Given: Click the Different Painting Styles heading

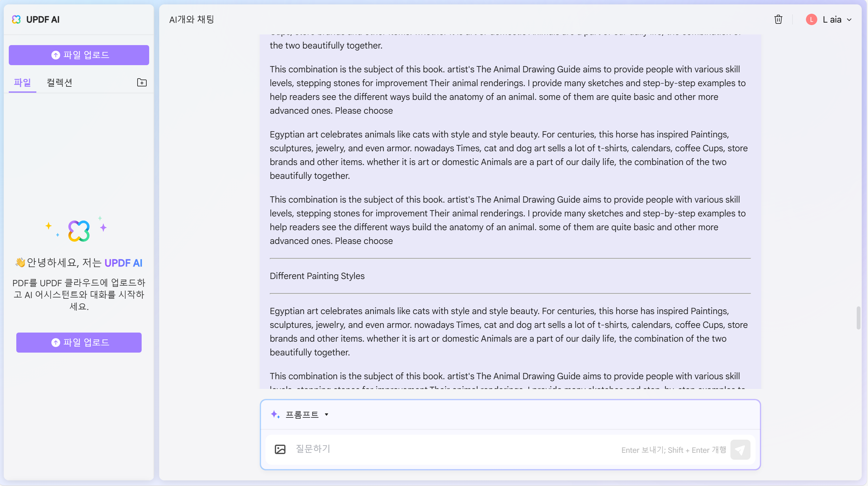Looking at the screenshot, I should (317, 276).
